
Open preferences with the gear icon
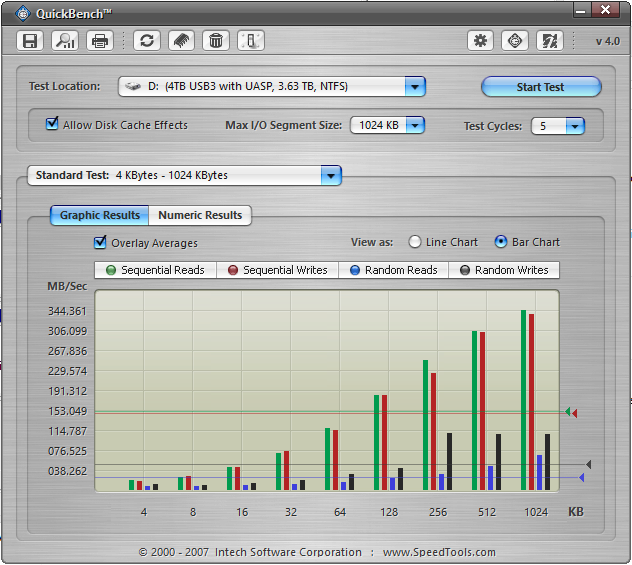point(481,41)
